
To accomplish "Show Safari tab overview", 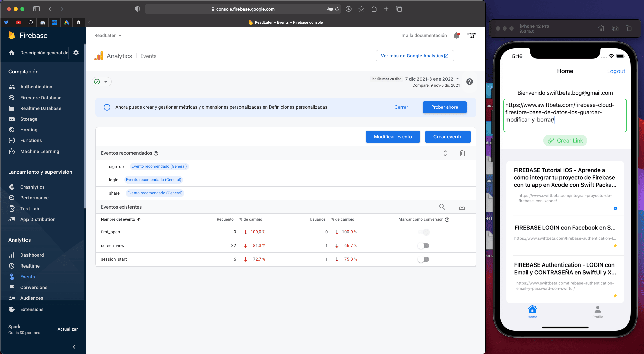I will point(399,9).
